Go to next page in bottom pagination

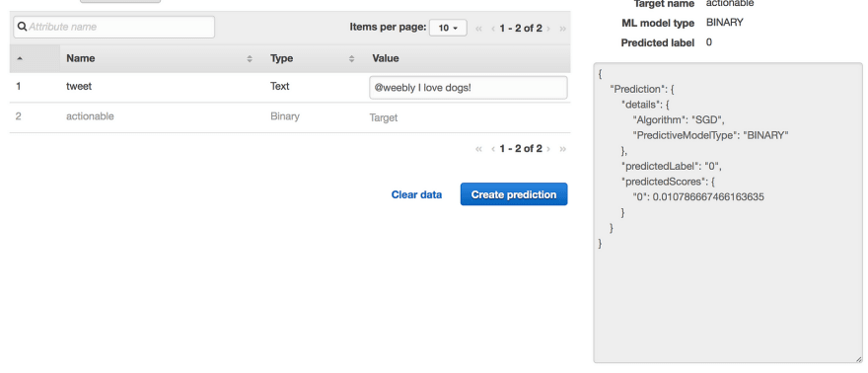coord(548,148)
